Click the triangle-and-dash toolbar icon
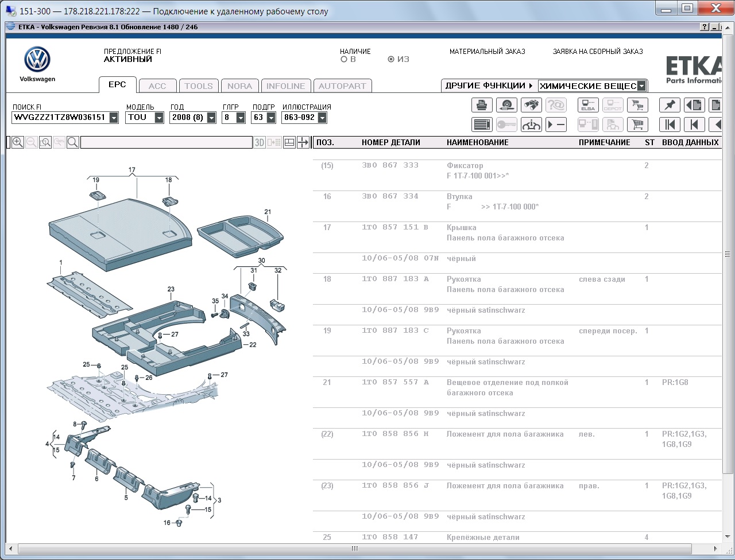The width and height of the screenshot is (735, 560). point(556,125)
